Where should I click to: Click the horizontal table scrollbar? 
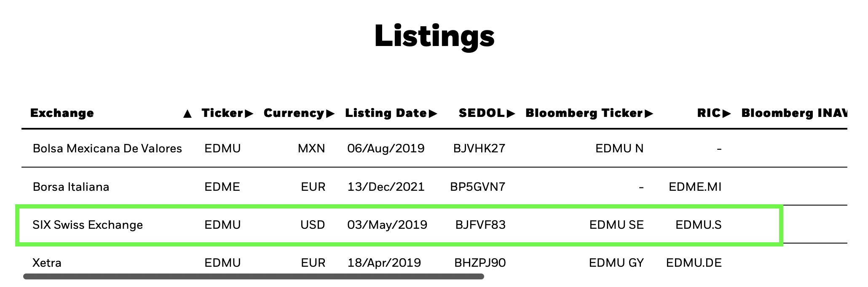254,276
